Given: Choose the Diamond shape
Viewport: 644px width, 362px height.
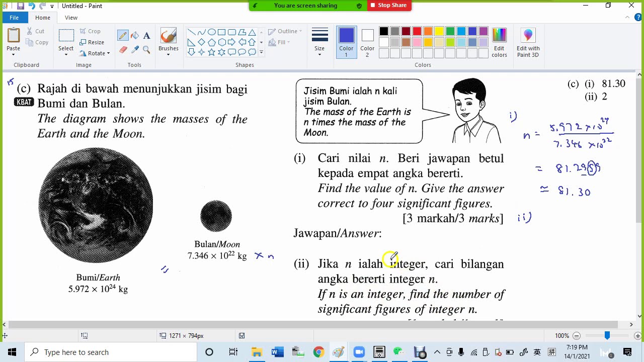Looking at the screenshot, I should click(x=201, y=42).
